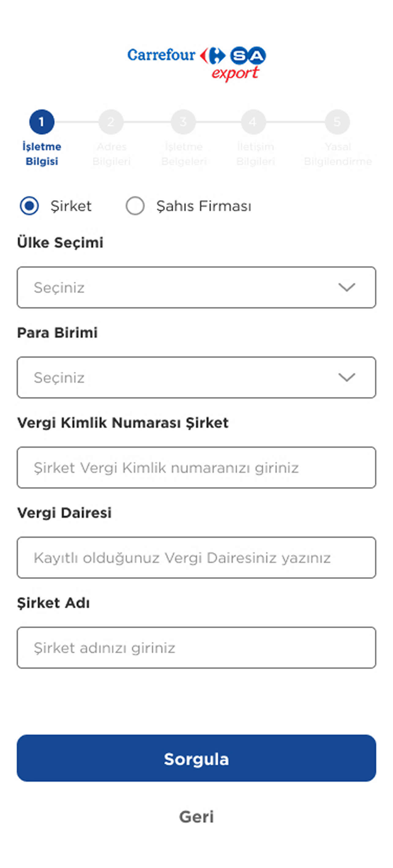Choose the Şahıs Firması radio option
The image size is (393, 868).
click(135, 206)
